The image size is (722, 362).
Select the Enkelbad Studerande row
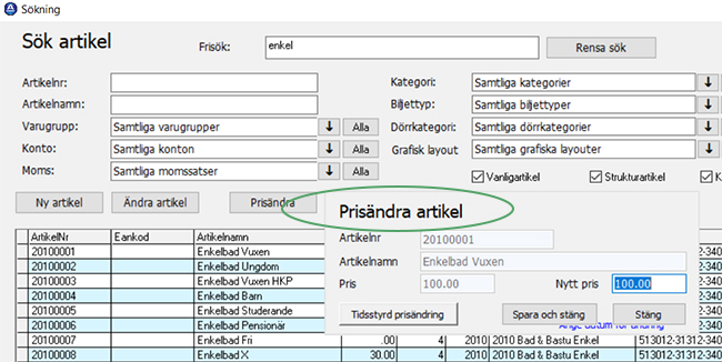170,310
